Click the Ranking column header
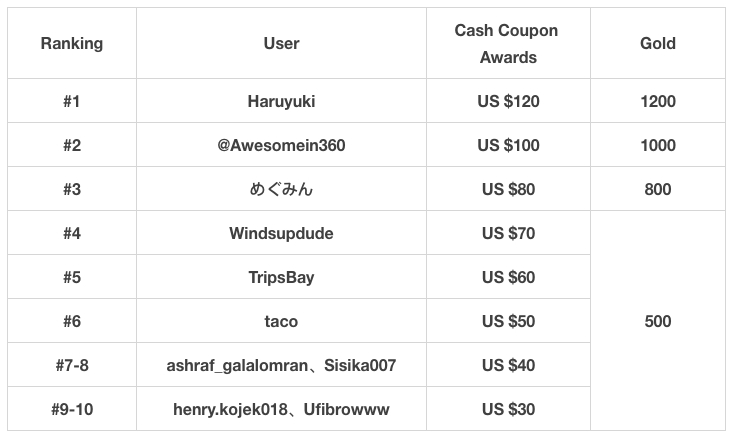This screenshot has width=732, height=438. (x=72, y=44)
